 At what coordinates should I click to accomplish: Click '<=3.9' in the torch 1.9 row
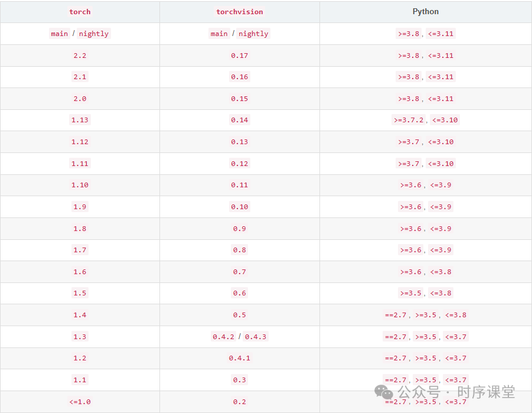(440, 207)
